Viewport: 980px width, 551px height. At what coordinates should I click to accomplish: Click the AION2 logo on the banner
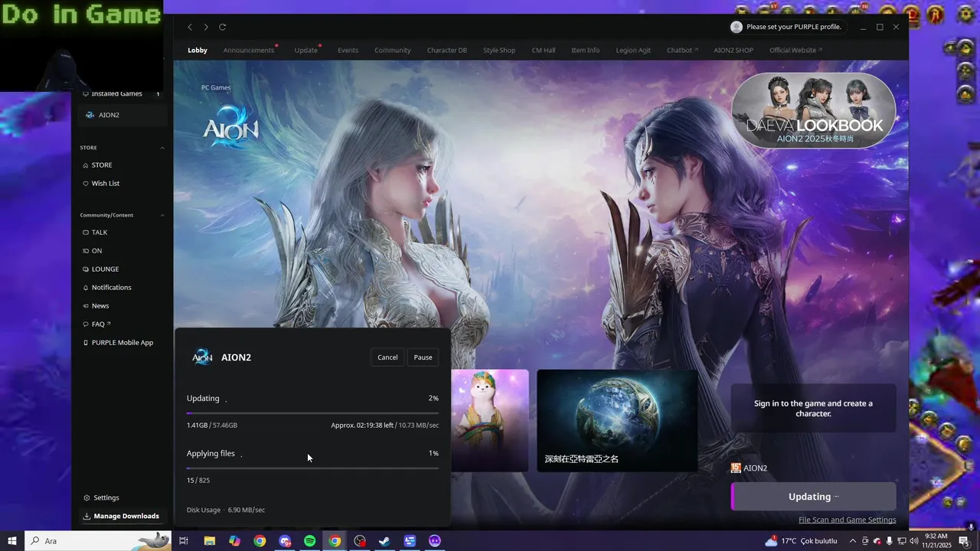(231, 126)
